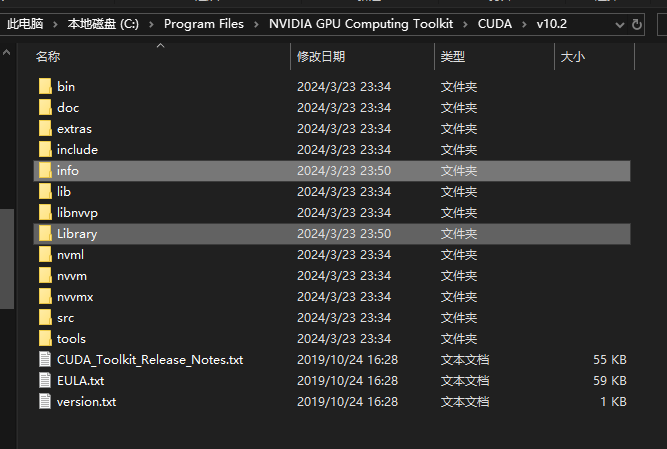
Task: Click the v10.2 breadcrumb segment
Action: [552, 24]
